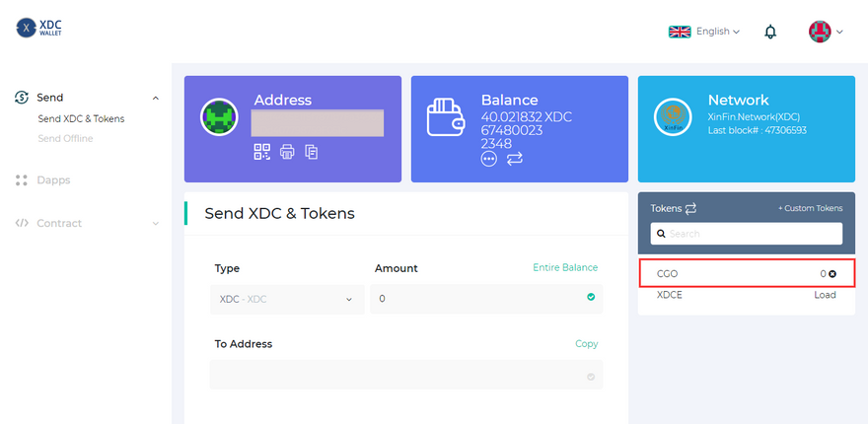Remove the CGO token
This screenshot has height=424, width=868.
[832, 274]
